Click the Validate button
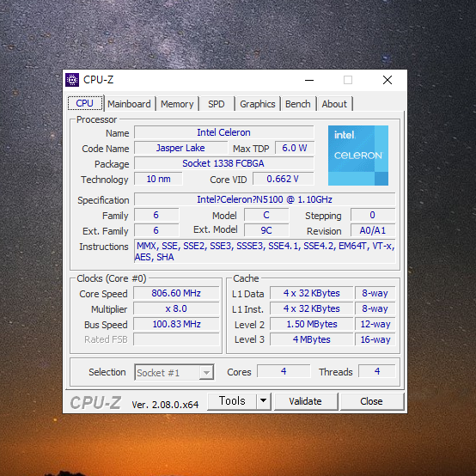Image resolution: width=476 pixels, height=476 pixels. click(305, 401)
